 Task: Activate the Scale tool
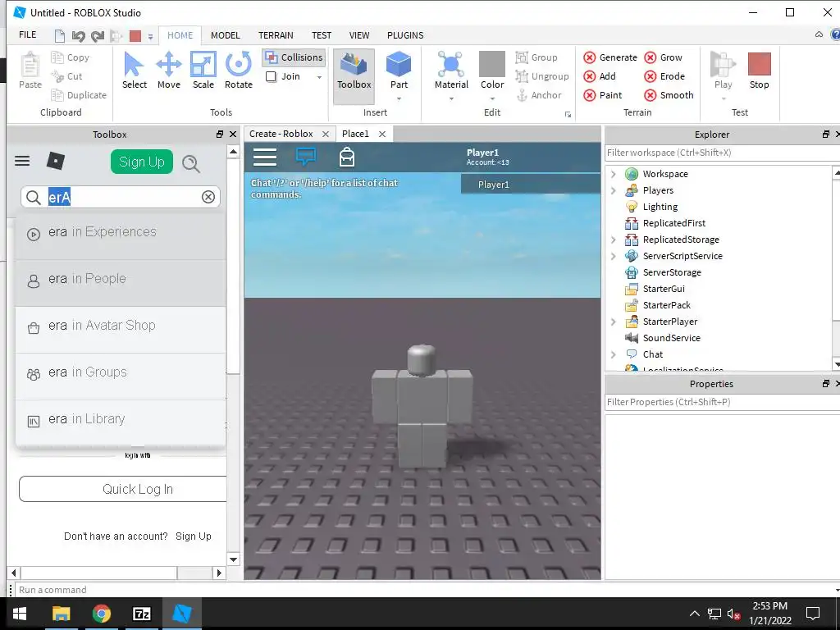203,71
